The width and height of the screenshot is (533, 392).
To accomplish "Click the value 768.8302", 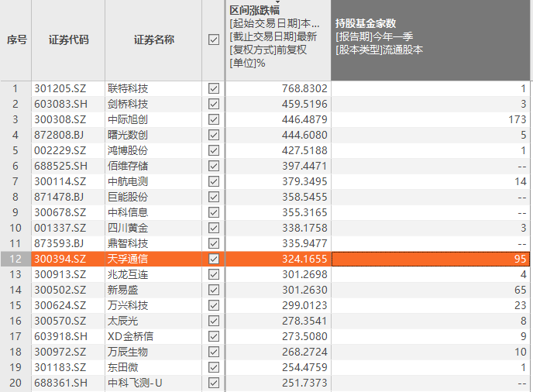I will click(x=304, y=88).
